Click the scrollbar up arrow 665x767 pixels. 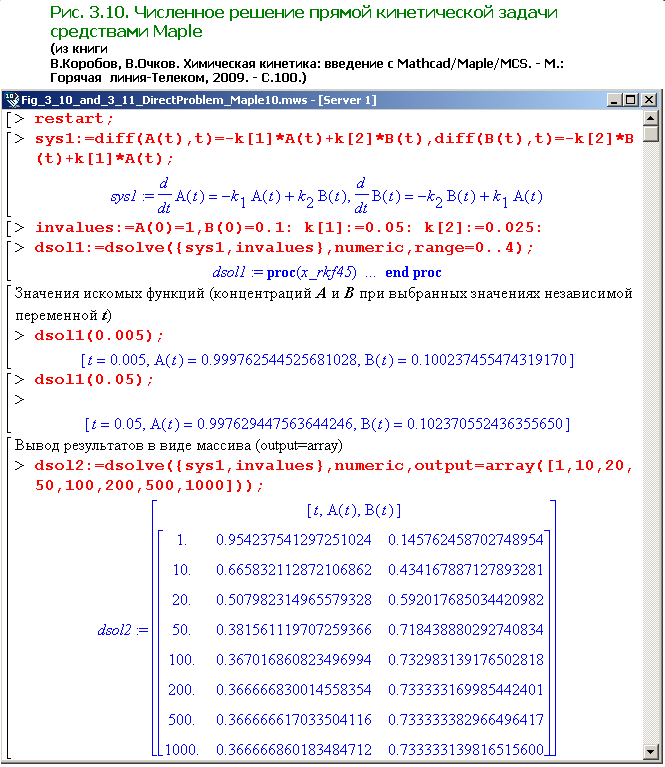coord(651,118)
